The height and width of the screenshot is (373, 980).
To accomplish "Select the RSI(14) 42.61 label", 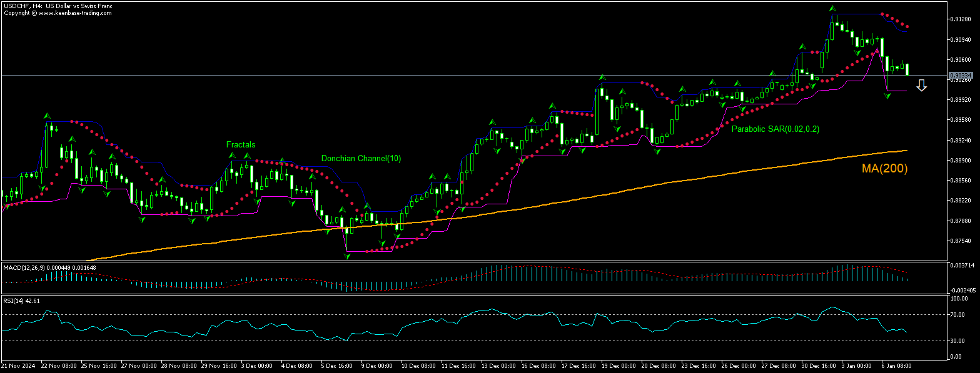I will (x=22, y=301).
